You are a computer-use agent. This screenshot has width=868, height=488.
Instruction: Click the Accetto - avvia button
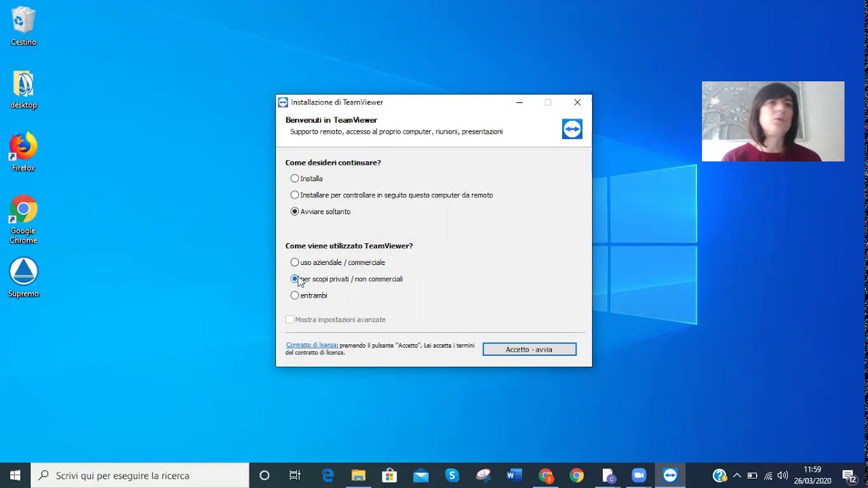[x=530, y=350]
